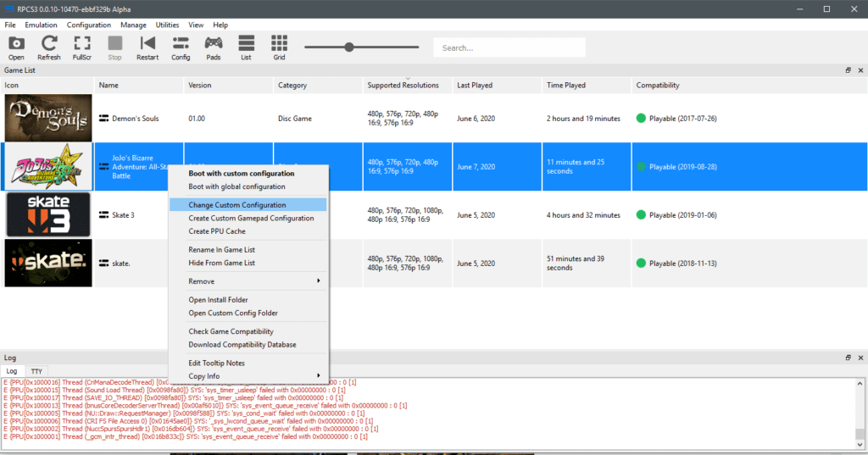Select Check Game Compatibility
The height and width of the screenshot is (455, 868).
pos(248,331)
